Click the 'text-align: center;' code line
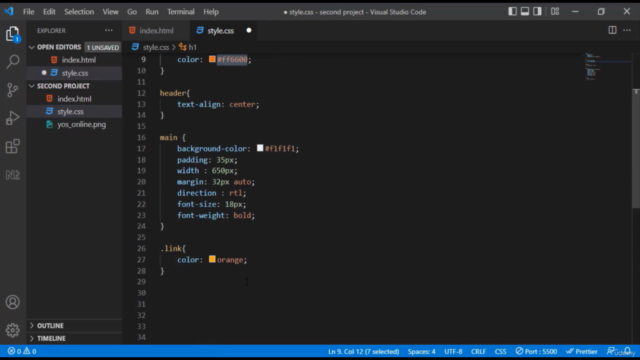Image resolution: width=640 pixels, height=360 pixels. (218, 104)
